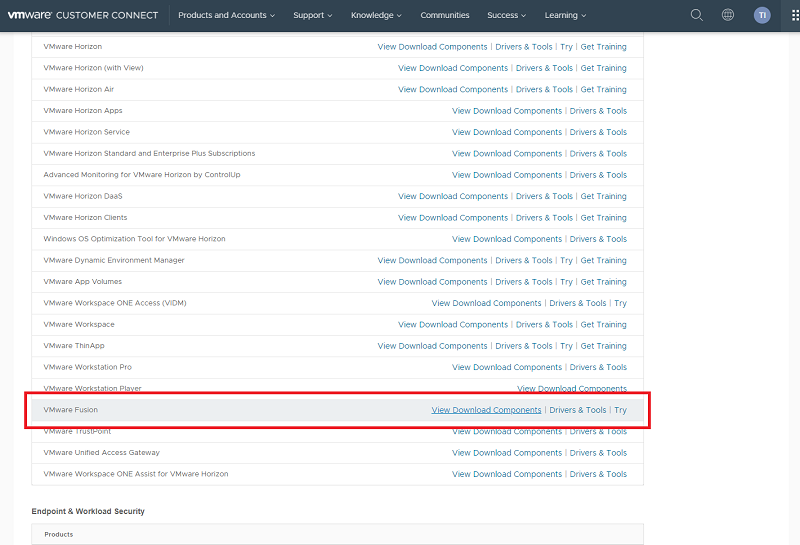Click the VMware Customer Connect logo
The image size is (800, 545).
(83, 15)
